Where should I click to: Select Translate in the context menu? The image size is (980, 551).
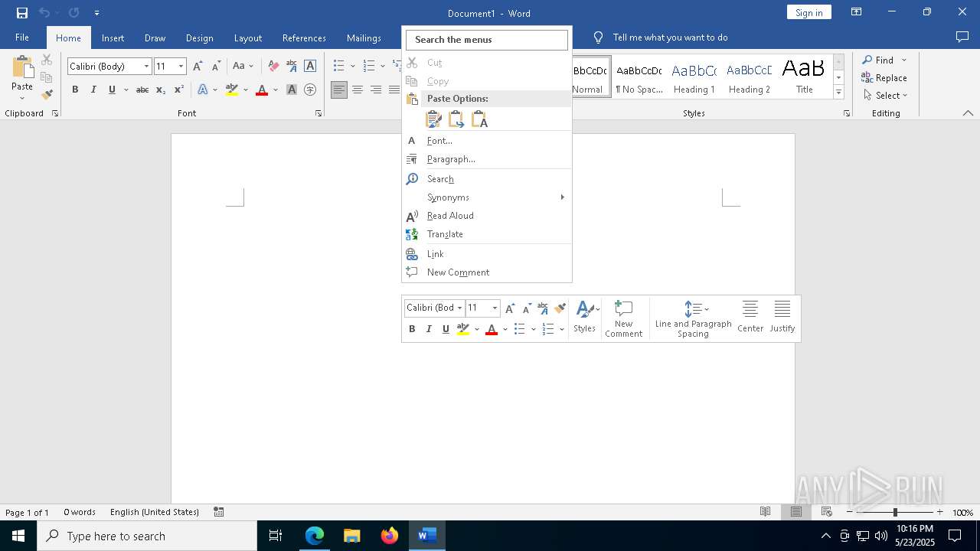point(487,234)
